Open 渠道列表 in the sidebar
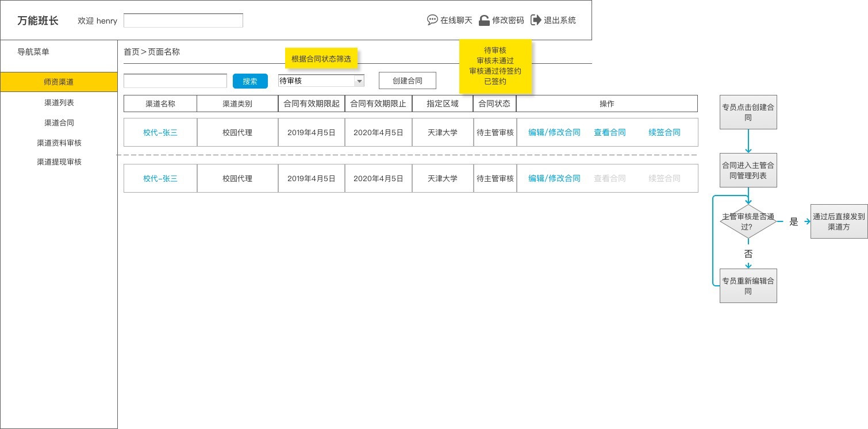This screenshot has height=429, width=868. (59, 102)
